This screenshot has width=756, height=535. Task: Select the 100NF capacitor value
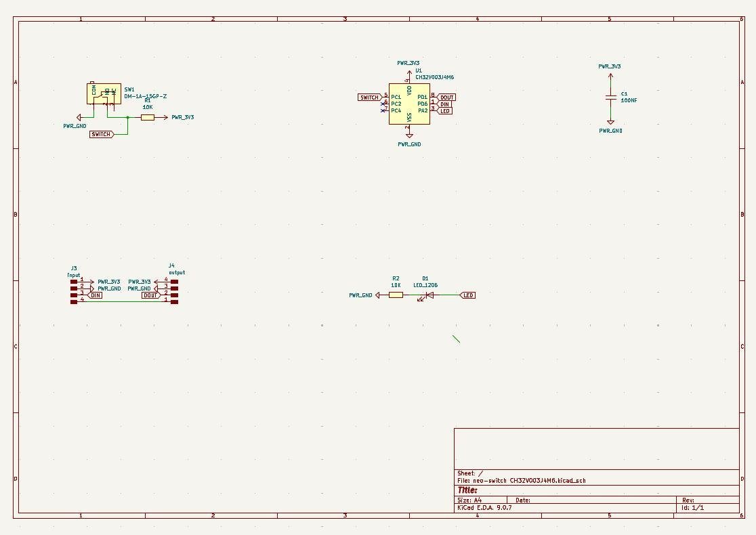[629, 100]
